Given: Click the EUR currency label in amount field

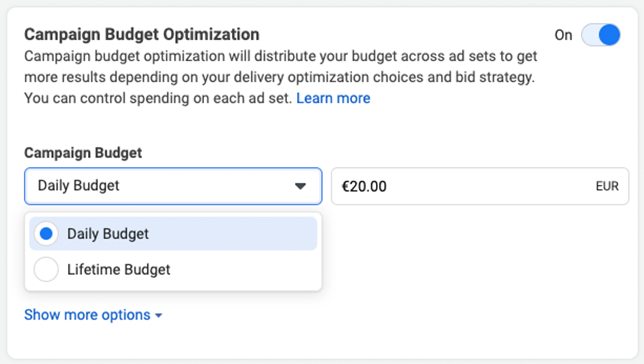Looking at the screenshot, I should (x=607, y=186).
